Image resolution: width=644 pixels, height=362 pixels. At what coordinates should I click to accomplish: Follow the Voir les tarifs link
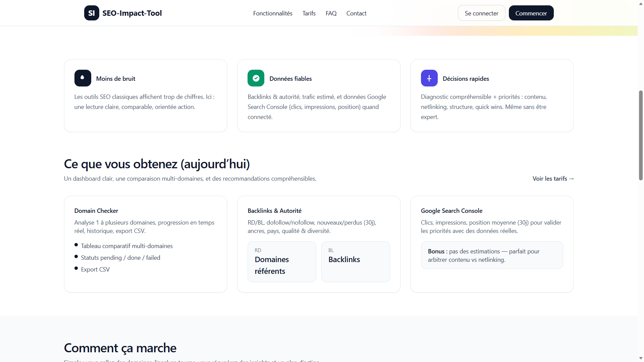(553, 179)
